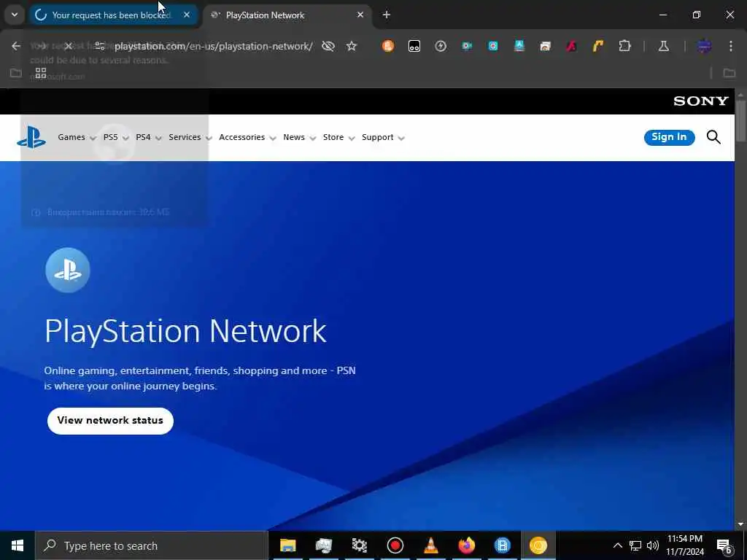This screenshot has width=747, height=560.
Task: Open VLC media player from the taskbar
Action: (430, 545)
